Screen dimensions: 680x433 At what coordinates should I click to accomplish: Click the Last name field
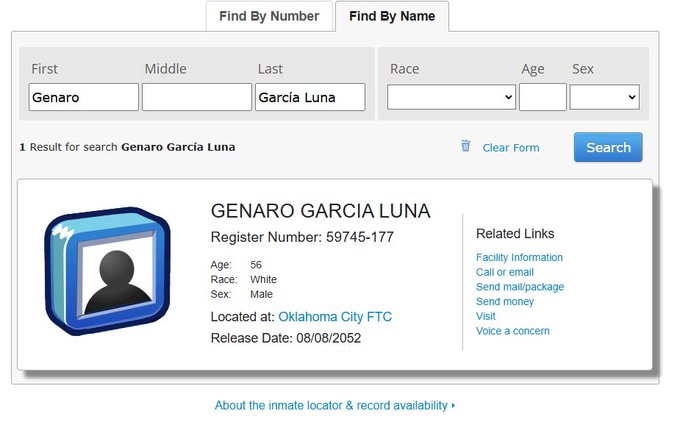(x=310, y=97)
